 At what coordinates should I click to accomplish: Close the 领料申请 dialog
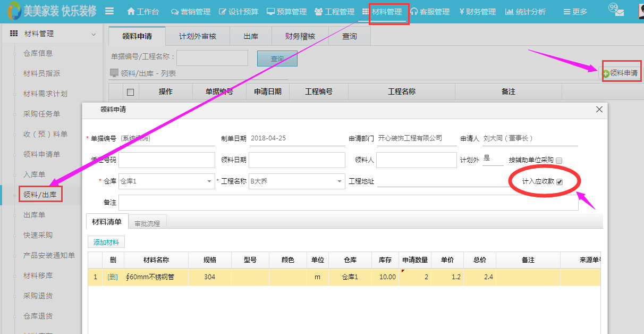599,109
